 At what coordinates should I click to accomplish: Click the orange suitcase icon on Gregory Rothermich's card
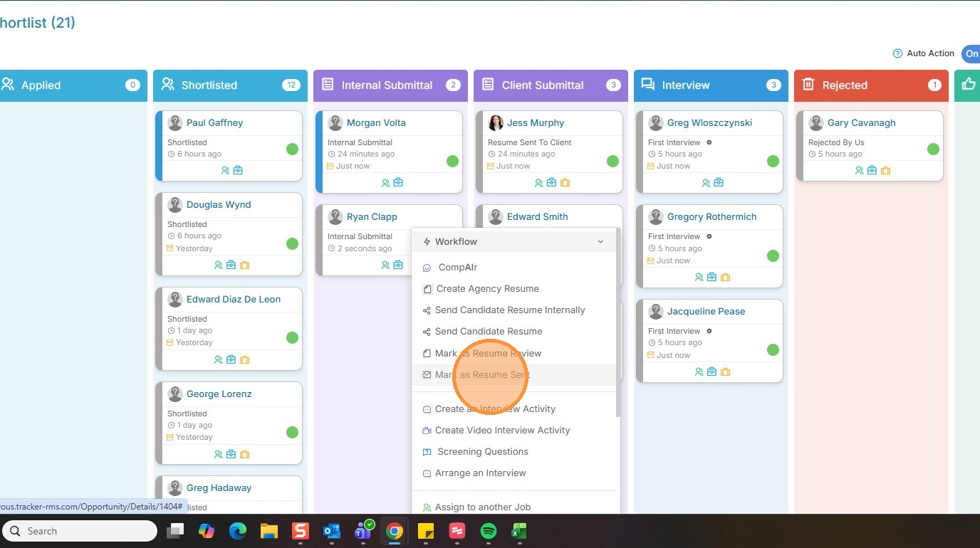(726, 278)
